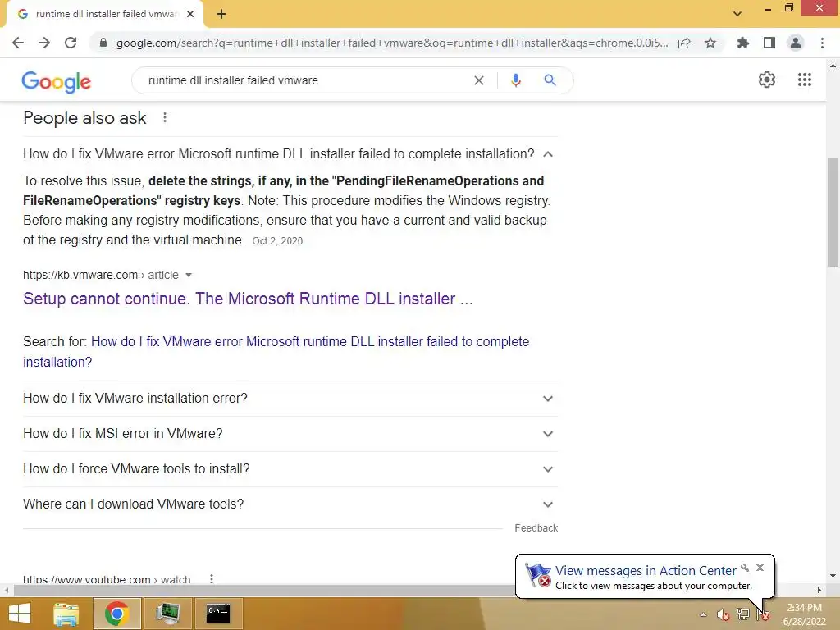Open File Explorer from the taskbar
The height and width of the screenshot is (630, 840).
pos(66,614)
